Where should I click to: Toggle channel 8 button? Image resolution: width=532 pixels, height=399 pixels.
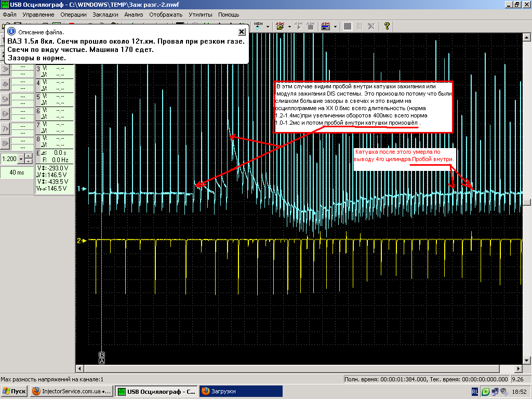(x=5, y=143)
